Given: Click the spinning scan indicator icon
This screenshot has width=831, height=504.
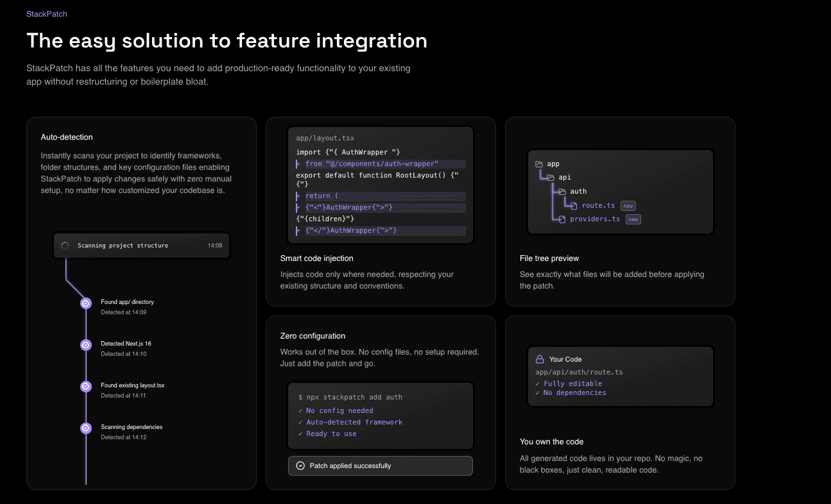Looking at the screenshot, I should (64, 245).
